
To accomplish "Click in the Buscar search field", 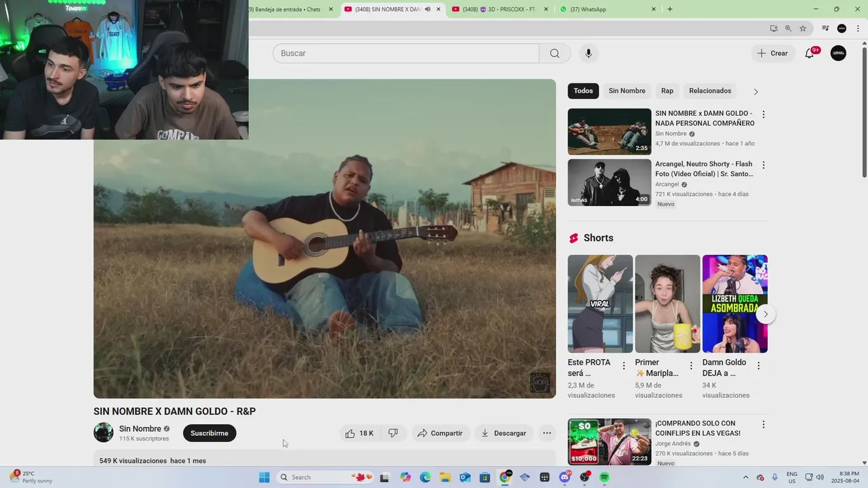I will 406,54.
